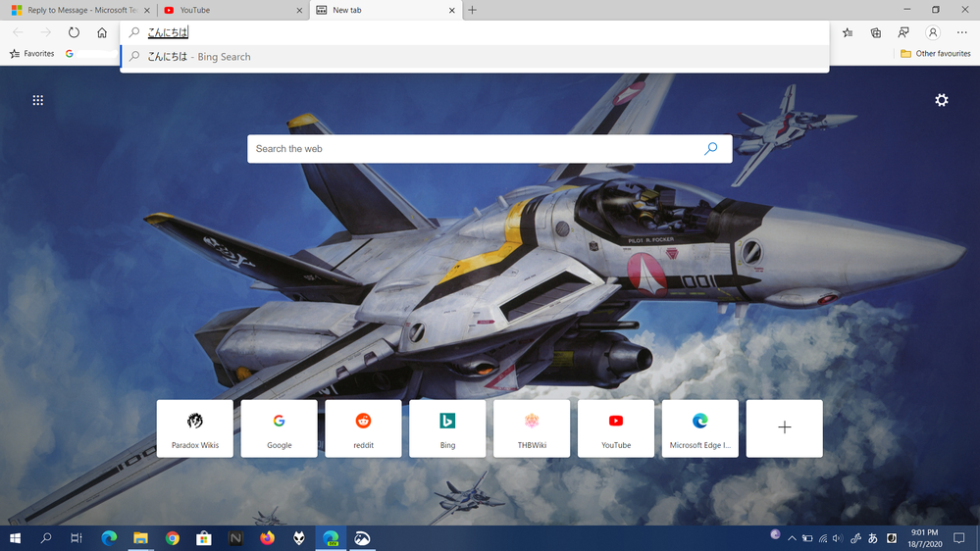Screen dimensions: 980x551
Task: Toggle the あ Japanese IME mode indicator
Action: (x=872, y=538)
